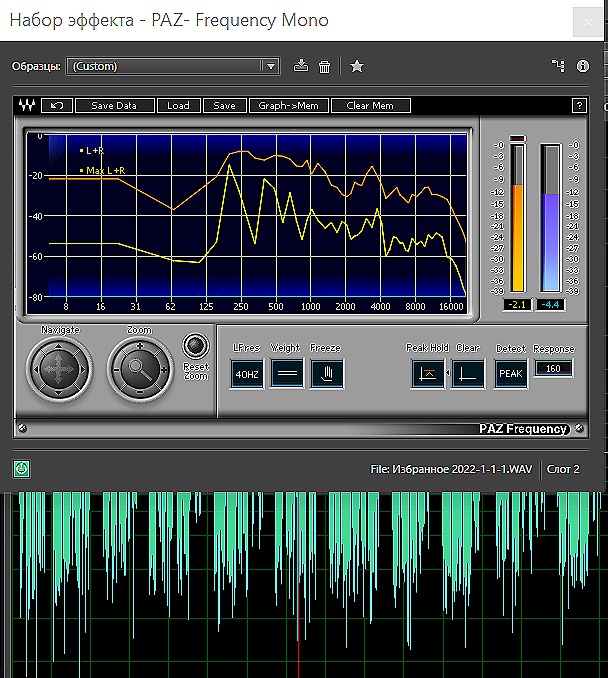The image size is (608, 678).
Task: Toggle Freeze hand button
Action: click(x=327, y=374)
